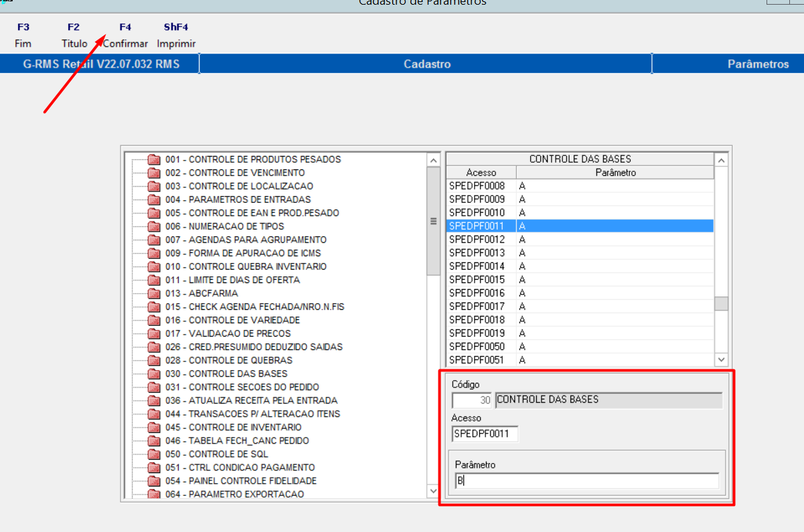Select folder icon for 001 - CONTROLE DE PRODUTOS PESADOS
This screenshot has height=532, width=804.
point(155,159)
